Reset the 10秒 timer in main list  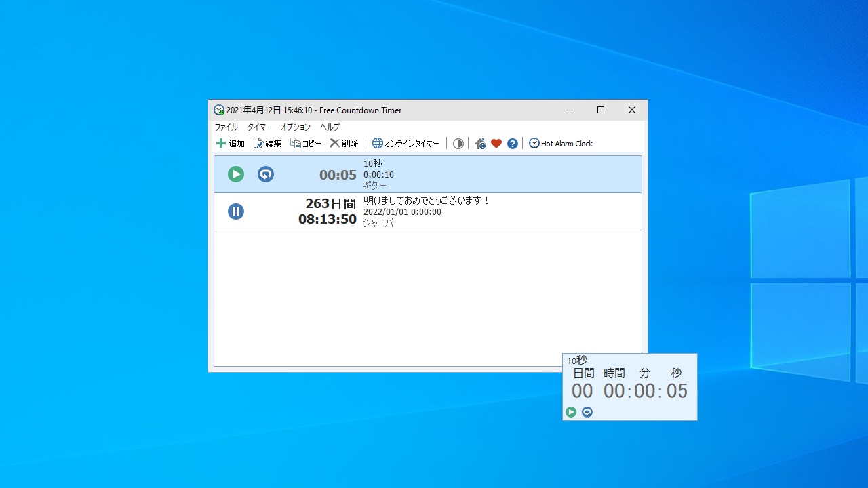pyautogui.click(x=266, y=174)
